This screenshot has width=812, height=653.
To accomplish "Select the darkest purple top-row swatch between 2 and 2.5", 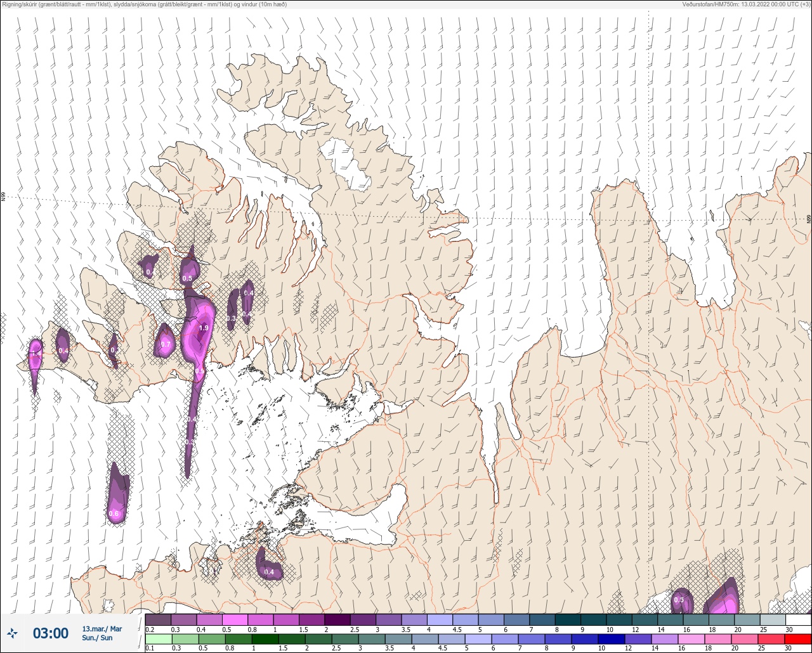I will coord(337,619).
